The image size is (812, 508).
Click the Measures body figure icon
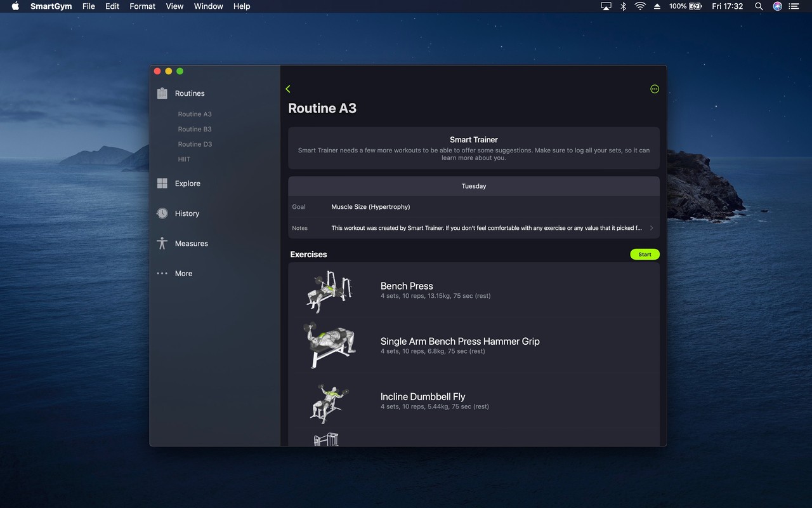[x=162, y=243]
